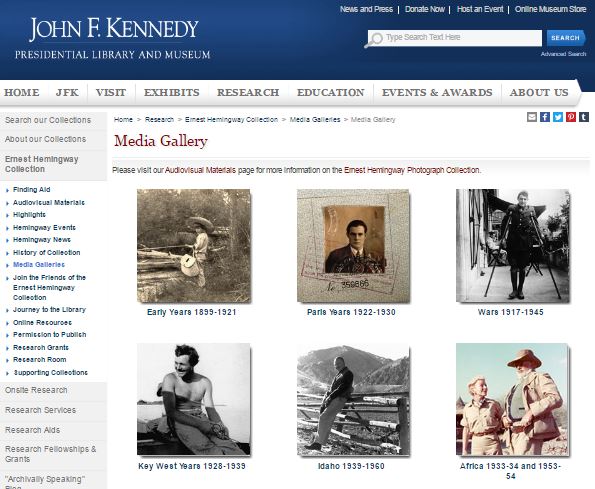Pin this page with Pinterest icon
Screen dimensions: 595x489
(x=571, y=117)
